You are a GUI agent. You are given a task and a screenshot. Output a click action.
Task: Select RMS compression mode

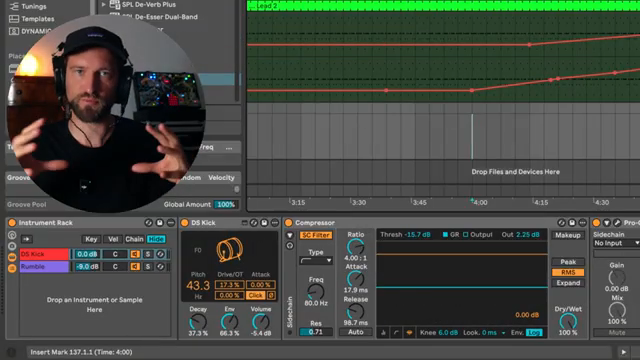tap(568, 272)
